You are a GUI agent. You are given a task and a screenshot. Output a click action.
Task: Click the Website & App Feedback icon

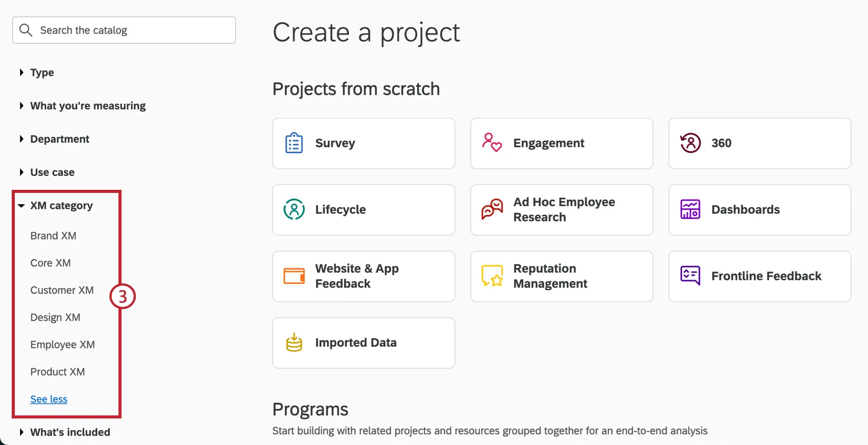pyautogui.click(x=294, y=276)
